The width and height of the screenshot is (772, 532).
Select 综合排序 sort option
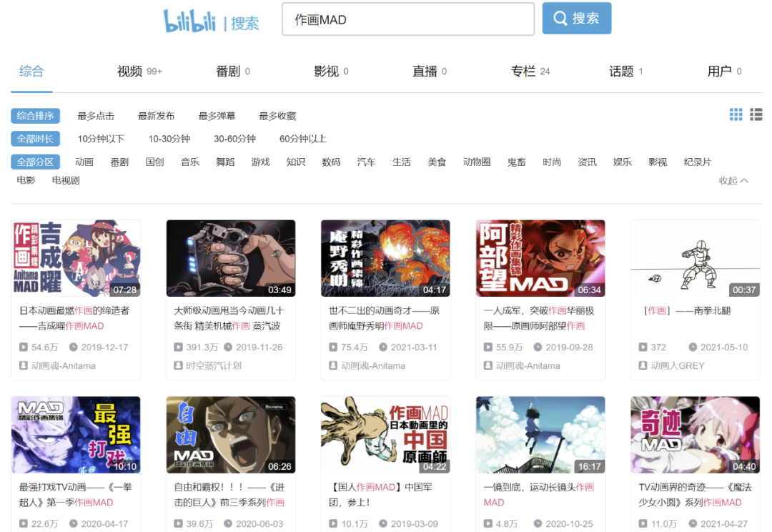(36, 116)
